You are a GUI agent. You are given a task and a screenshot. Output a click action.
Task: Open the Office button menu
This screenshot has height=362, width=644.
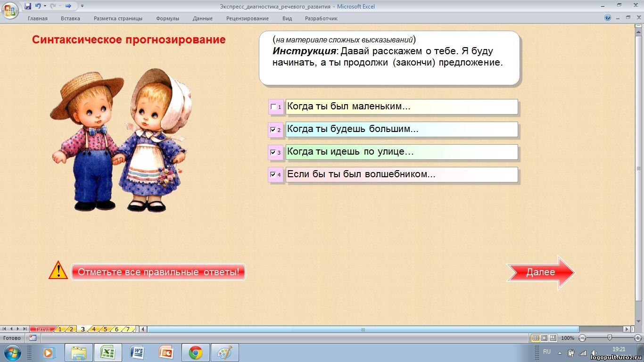click(x=10, y=10)
